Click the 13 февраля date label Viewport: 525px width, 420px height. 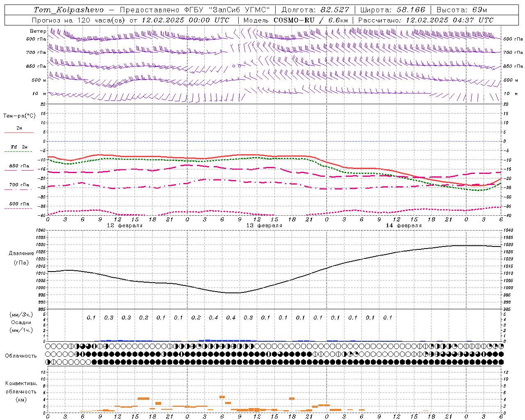[x=264, y=226]
